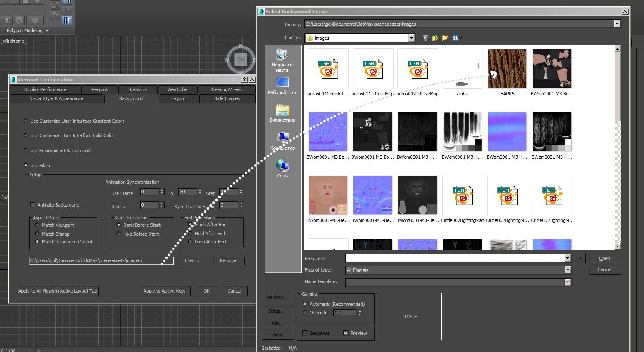Choose Match Viewport aspect ratio
The image size is (644, 352).
point(37,225)
